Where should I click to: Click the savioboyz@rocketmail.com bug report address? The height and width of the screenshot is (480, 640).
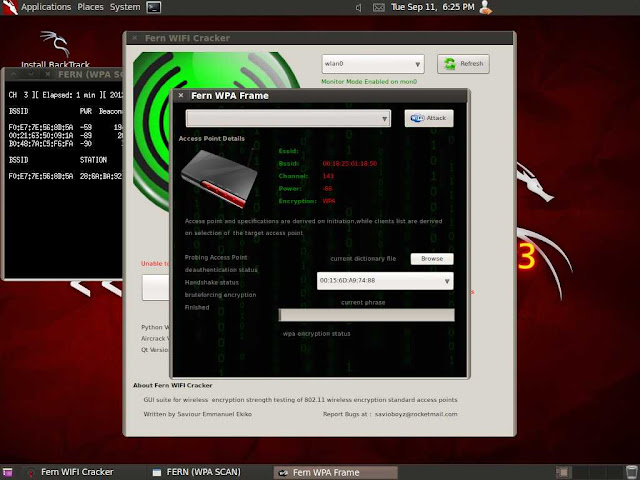pyautogui.click(x=416, y=414)
